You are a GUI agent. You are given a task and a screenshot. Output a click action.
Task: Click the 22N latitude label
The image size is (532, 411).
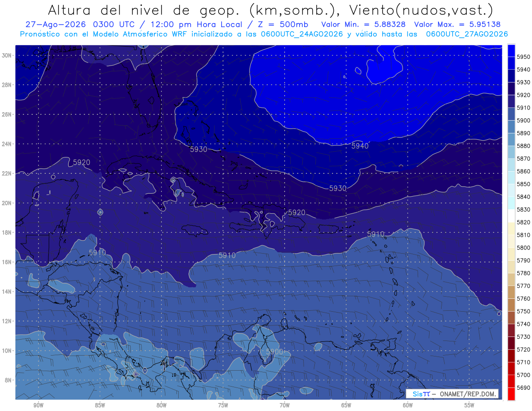7,173
